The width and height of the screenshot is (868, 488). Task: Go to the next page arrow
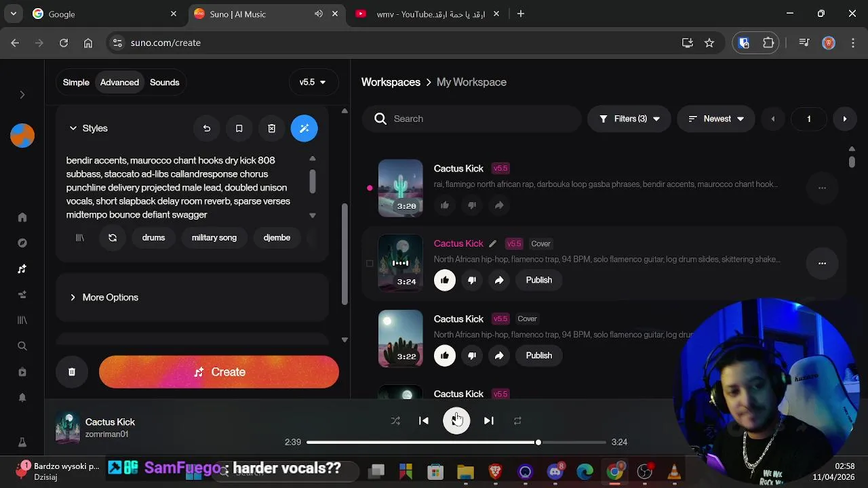click(x=844, y=119)
